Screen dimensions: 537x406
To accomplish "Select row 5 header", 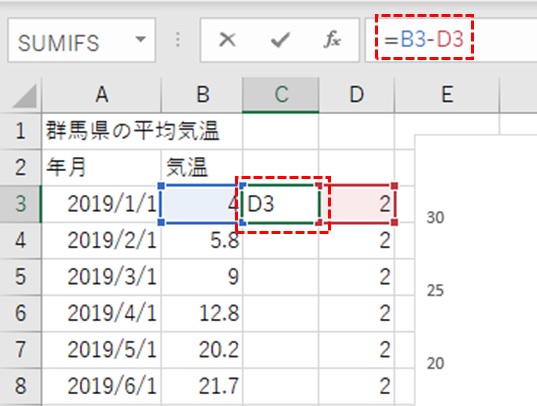I will coord(21,277).
